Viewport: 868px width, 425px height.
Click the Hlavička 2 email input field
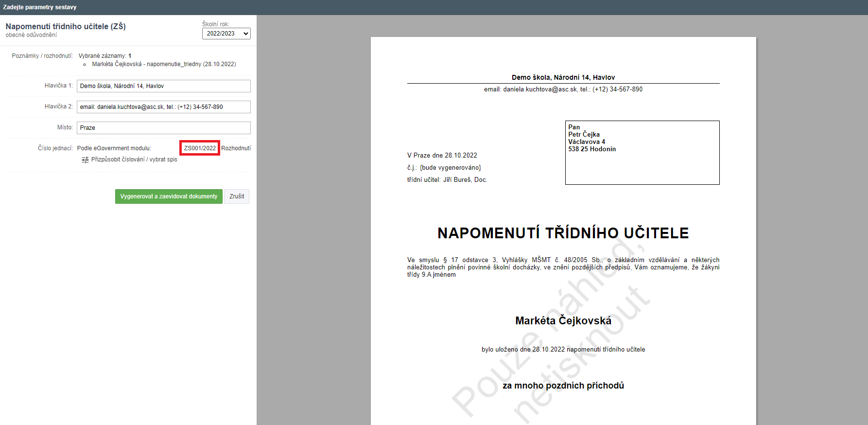point(164,107)
